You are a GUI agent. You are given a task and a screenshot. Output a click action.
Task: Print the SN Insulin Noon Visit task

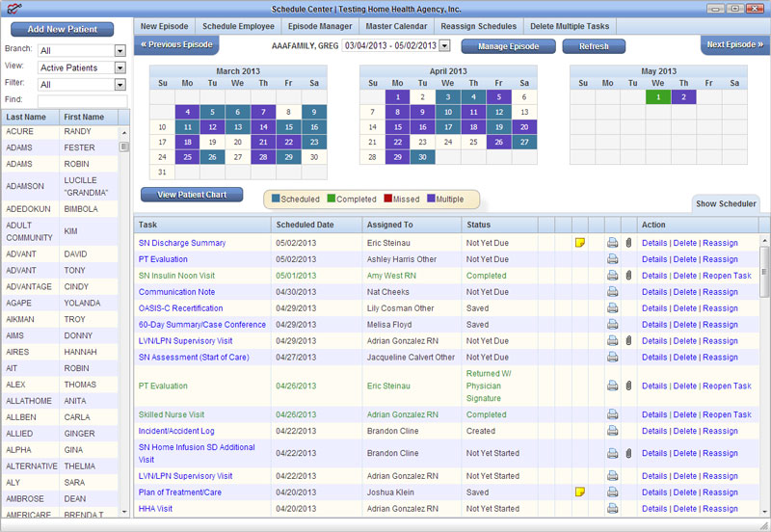coord(612,276)
